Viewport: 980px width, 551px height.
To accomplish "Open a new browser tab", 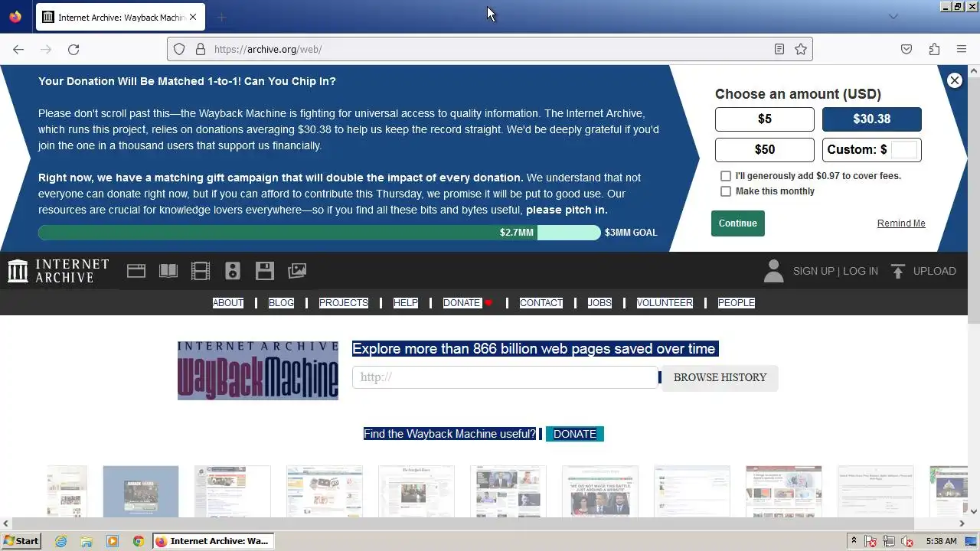I will 221,17.
